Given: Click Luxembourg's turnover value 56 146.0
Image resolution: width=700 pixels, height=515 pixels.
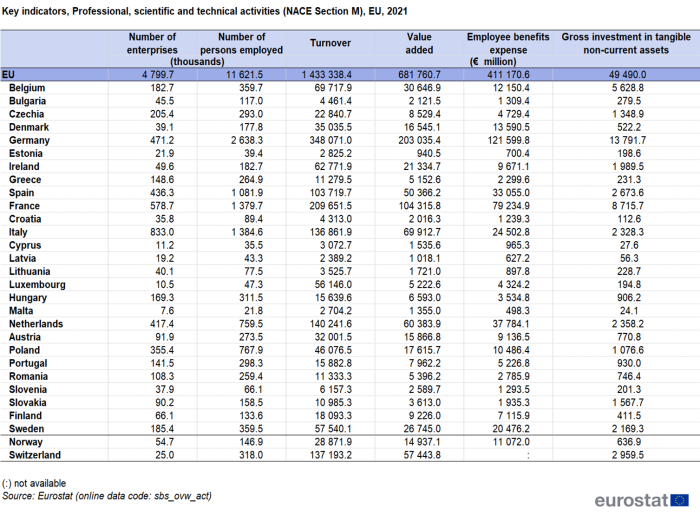Looking at the screenshot, I should click(x=333, y=285).
